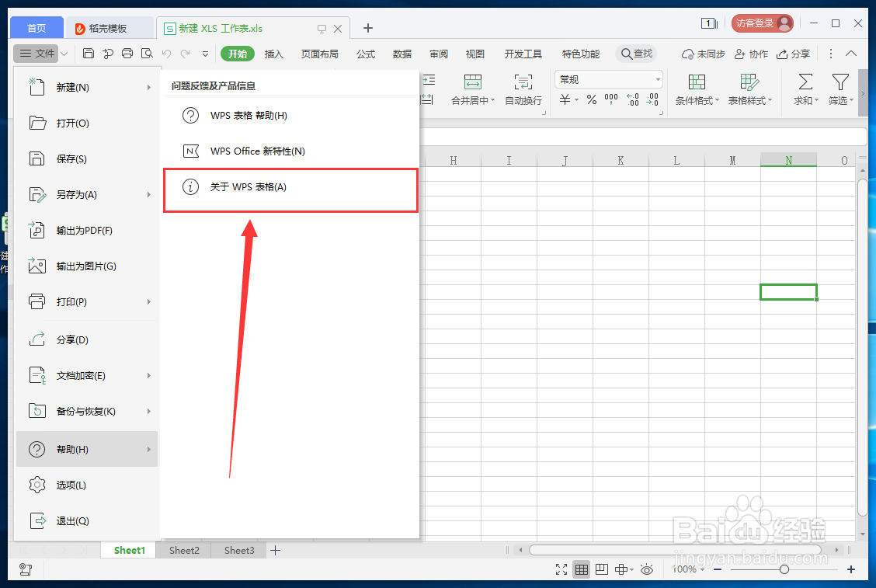Screen dimensions: 876x588
Task: Click the Print icon in quick toolbar
Action: [x=127, y=54]
